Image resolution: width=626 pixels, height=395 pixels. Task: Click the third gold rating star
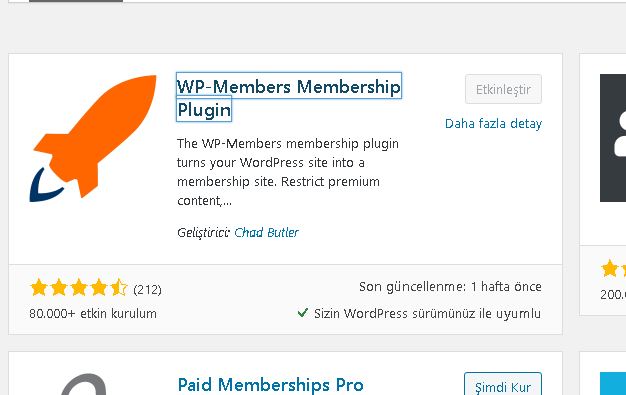[x=79, y=288]
